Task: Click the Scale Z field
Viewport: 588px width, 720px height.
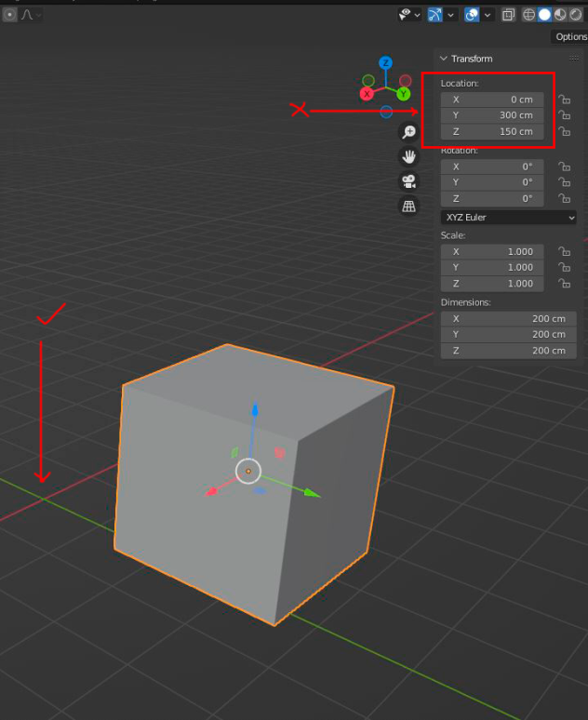Action: click(x=492, y=284)
